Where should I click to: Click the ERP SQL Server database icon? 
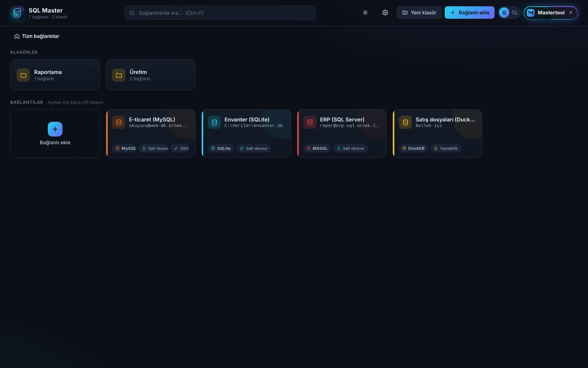[x=310, y=122]
